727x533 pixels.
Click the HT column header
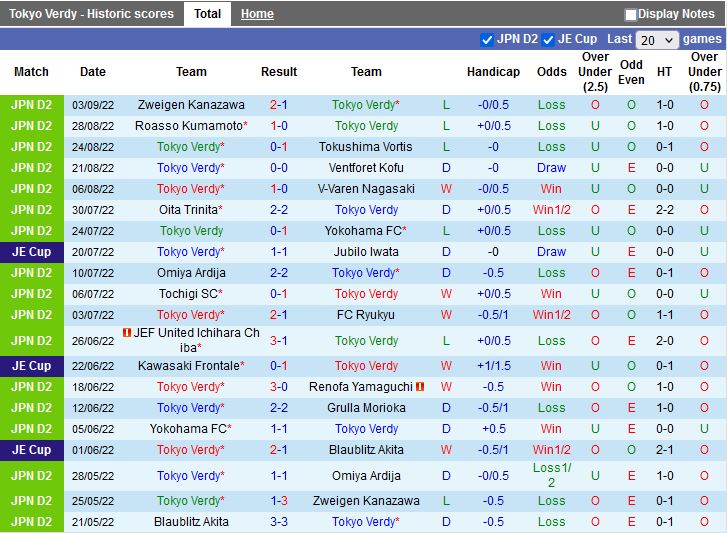664,72
